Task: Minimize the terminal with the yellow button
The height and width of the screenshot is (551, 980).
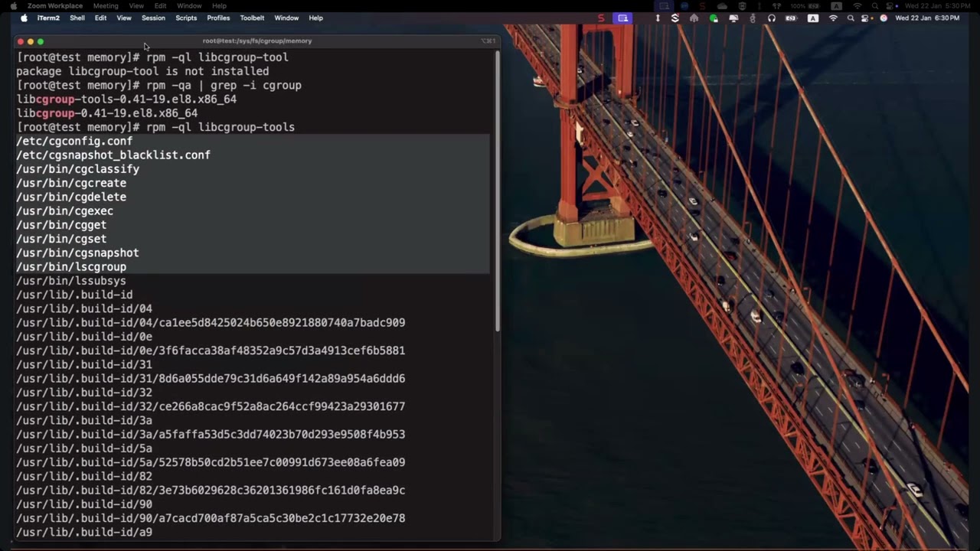Action: tap(31, 41)
